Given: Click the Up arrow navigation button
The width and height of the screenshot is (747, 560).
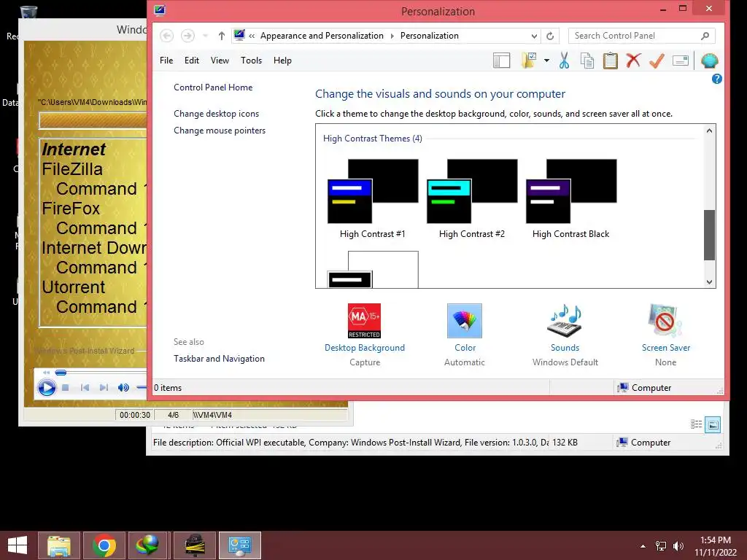Looking at the screenshot, I should coord(222,36).
